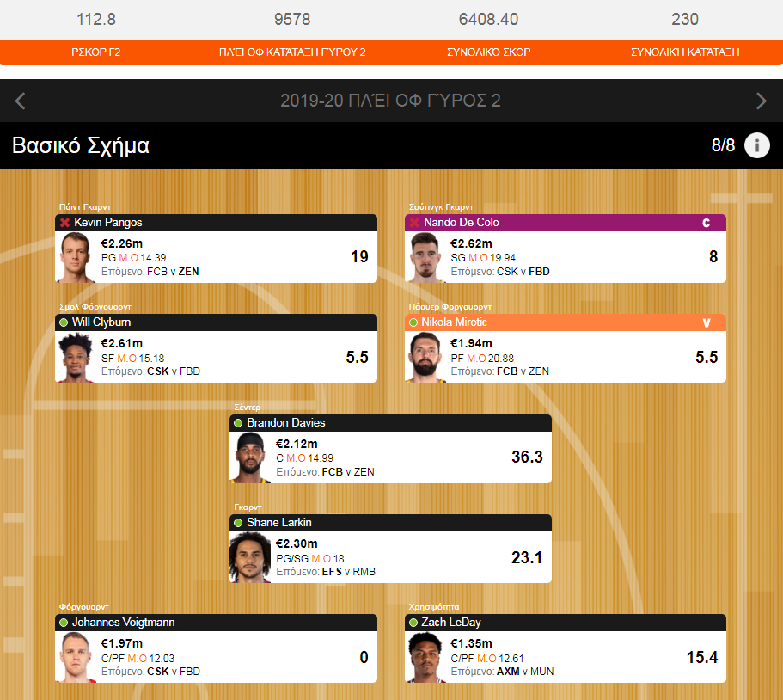Click red X status icon for Nando De Colo

414,223
